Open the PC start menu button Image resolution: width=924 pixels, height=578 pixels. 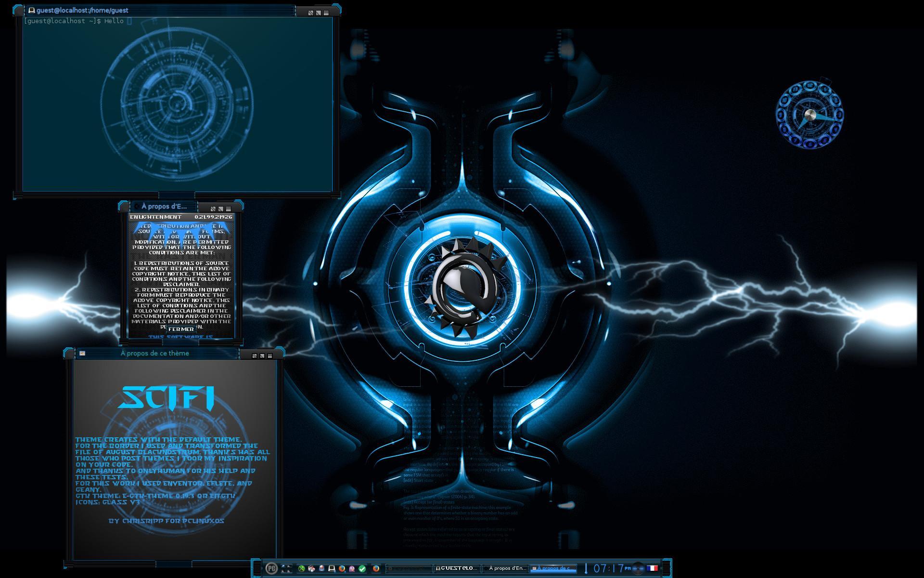pyautogui.click(x=271, y=568)
